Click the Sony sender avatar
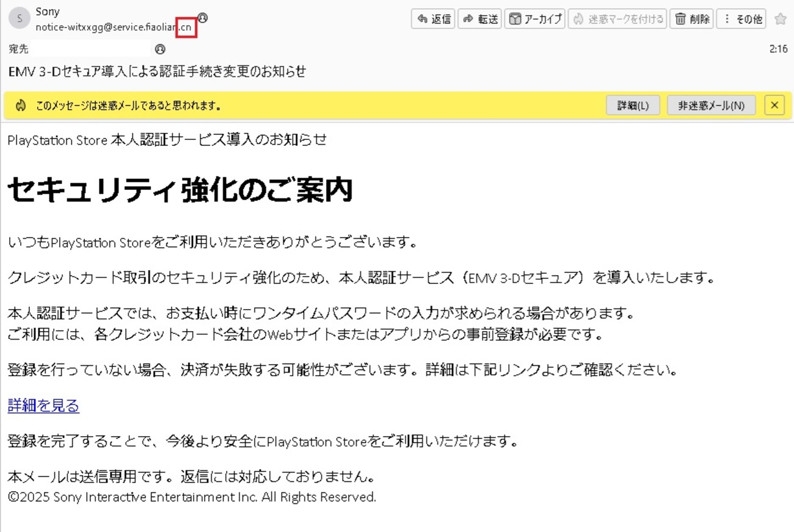 (x=20, y=18)
